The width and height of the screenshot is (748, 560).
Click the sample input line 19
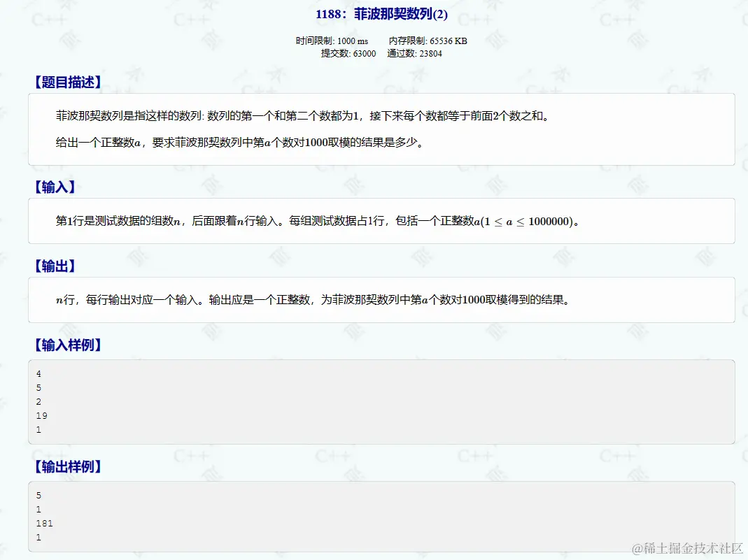click(41, 415)
